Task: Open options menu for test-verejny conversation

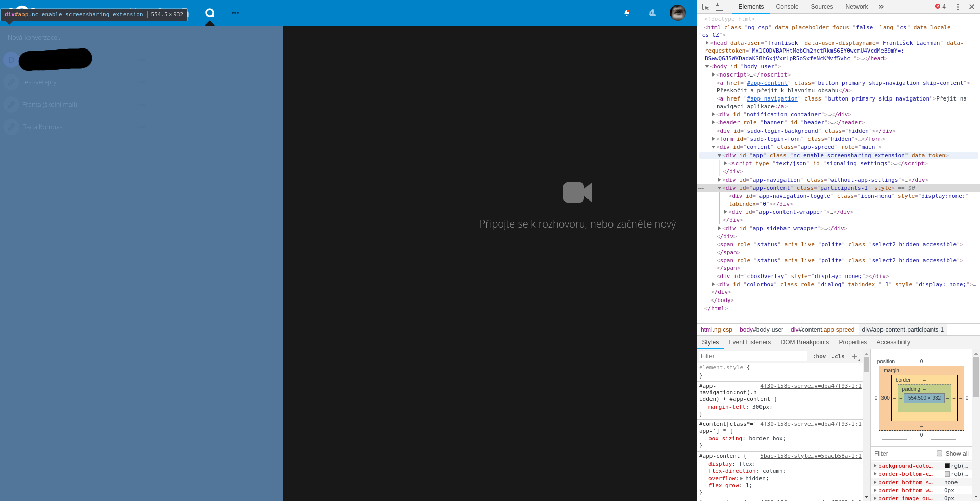Action: click(x=142, y=82)
